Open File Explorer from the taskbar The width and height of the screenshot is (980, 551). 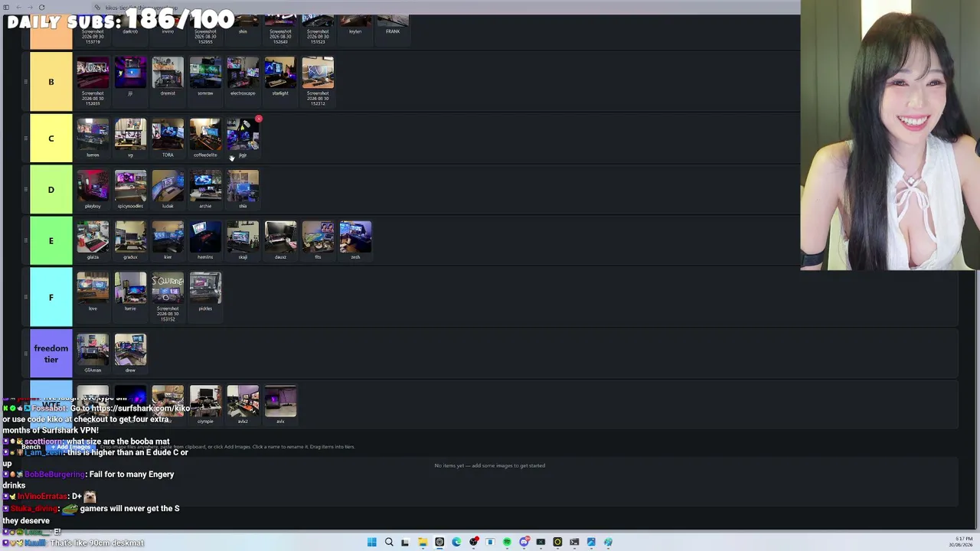[x=423, y=542]
